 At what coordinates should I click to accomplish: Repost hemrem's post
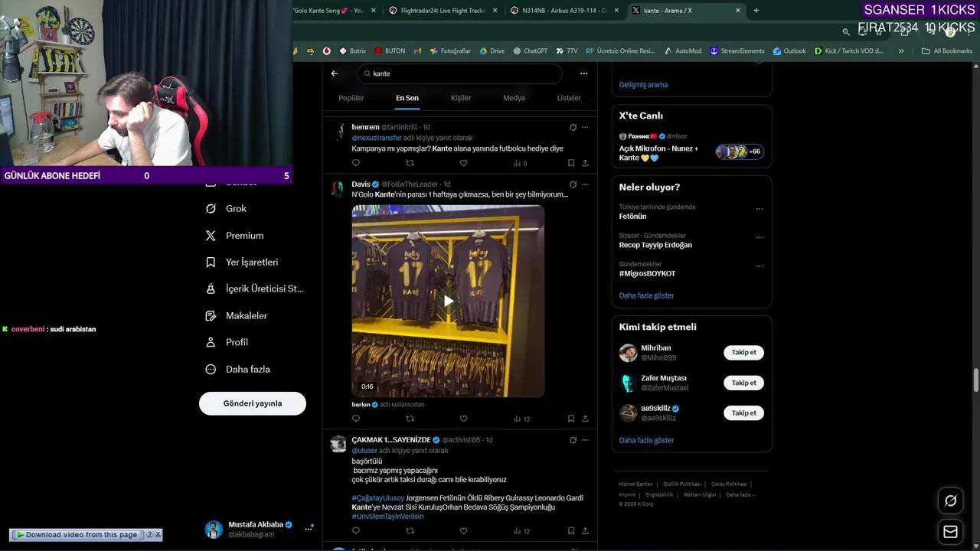410,163
